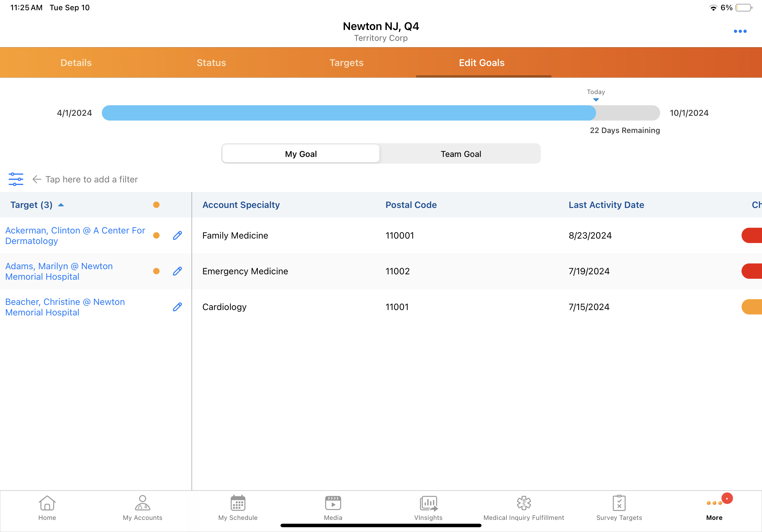Switch to the Targets tab
This screenshot has height=532, width=762.
click(346, 63)
